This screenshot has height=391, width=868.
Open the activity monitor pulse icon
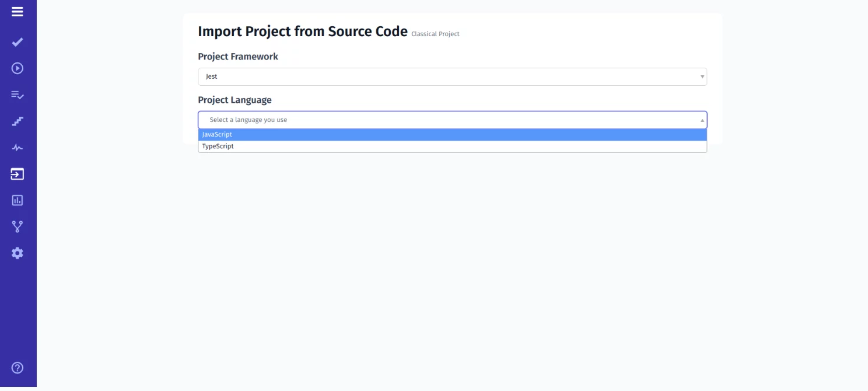tap(17, 147)
